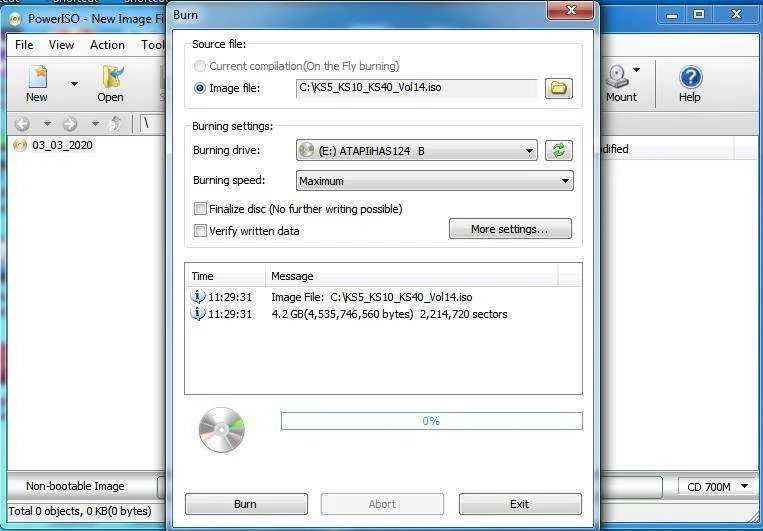Image resolution: width=763 pixels, height=531 pixels.
Task: Enable Finalize disc checkbox
Action: (x=200, y=209)
